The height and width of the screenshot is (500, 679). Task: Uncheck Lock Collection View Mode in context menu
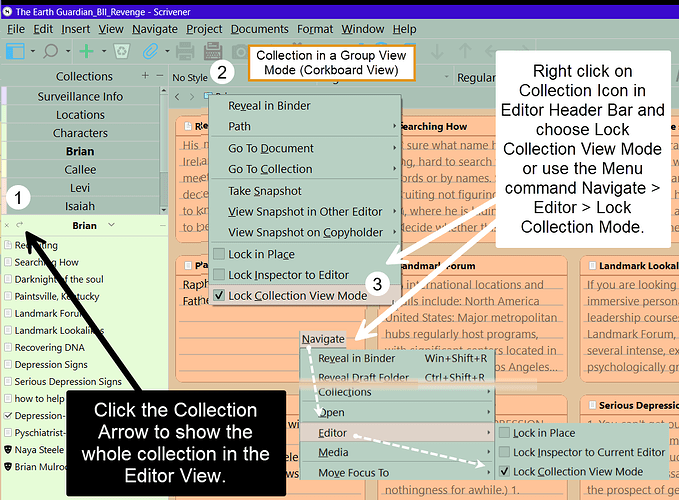tap(219, 295)
